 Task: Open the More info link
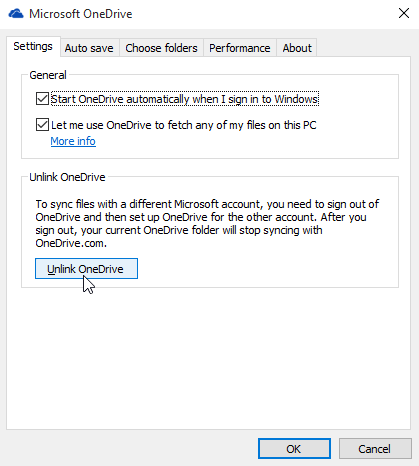coord(73,141)
